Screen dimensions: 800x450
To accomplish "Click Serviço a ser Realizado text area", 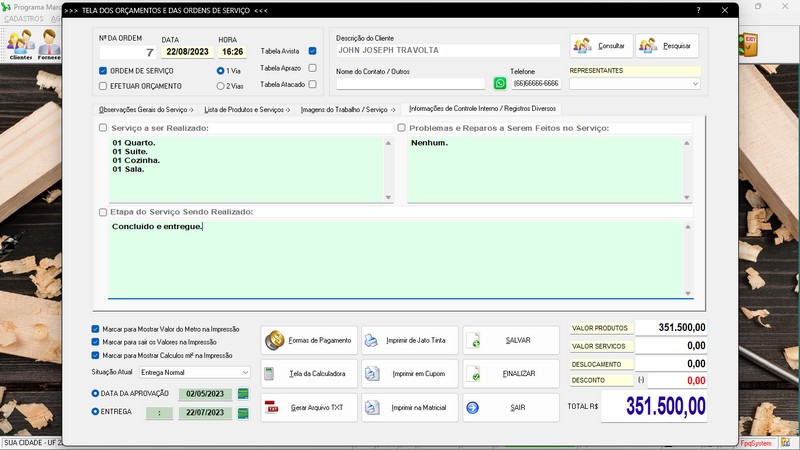I will [x=246, y=169].
